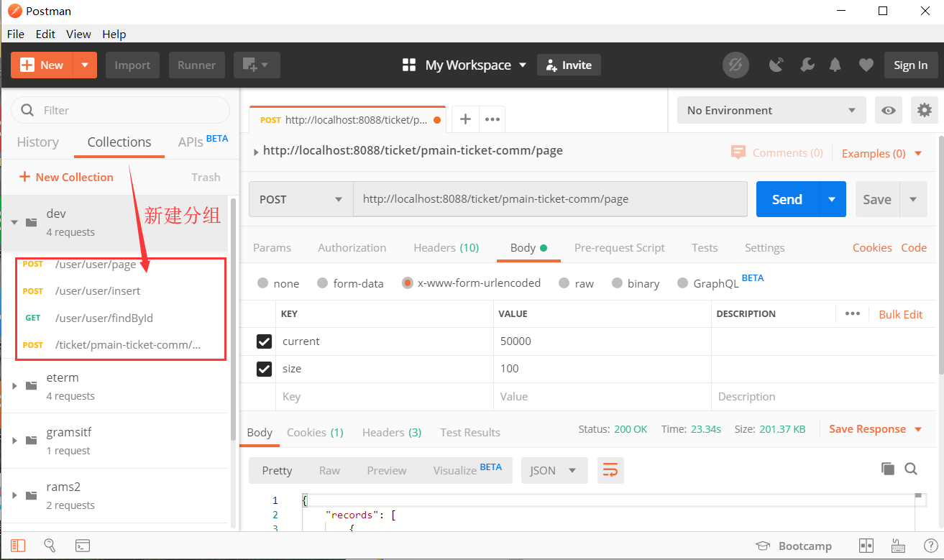
Task: Open the No Environment dropdown
Action: pos(771,110)
